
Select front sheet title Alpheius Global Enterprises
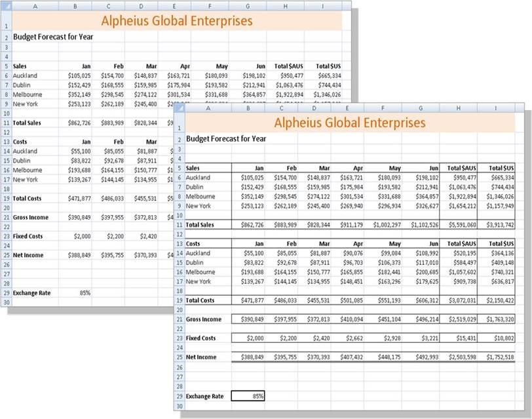pos(350,123)
